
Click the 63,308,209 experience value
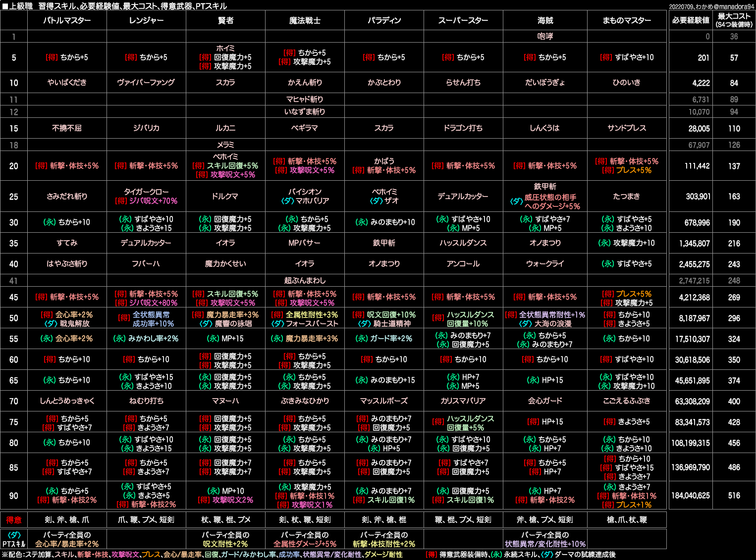pyautogui.click(x=693, y=402)
